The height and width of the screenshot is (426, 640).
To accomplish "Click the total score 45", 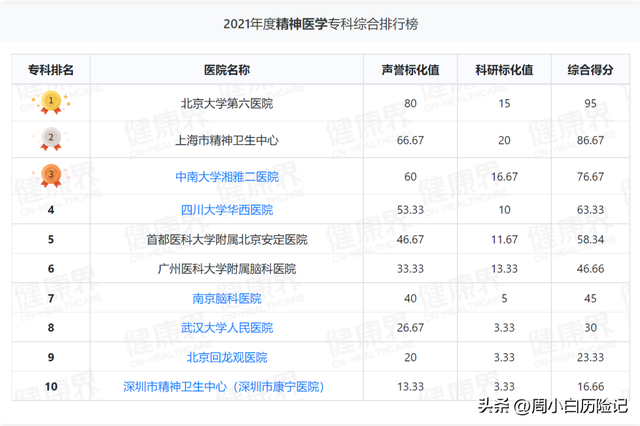I will [590, 298].
